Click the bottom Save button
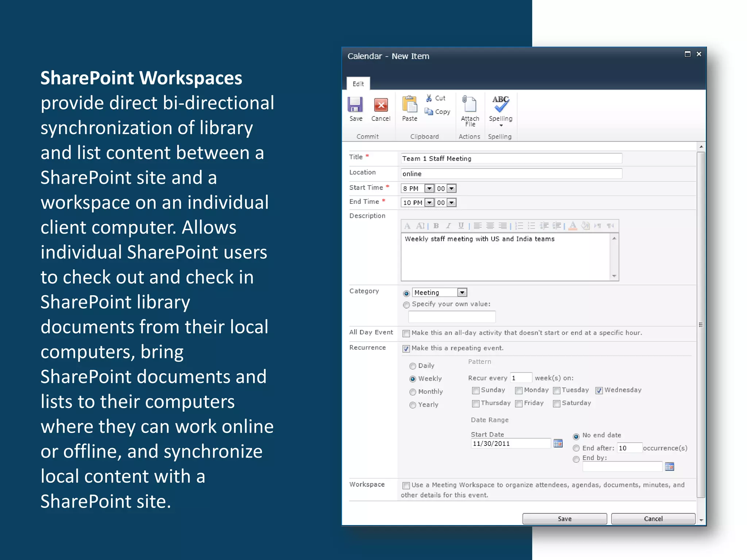 click(565, 519)
